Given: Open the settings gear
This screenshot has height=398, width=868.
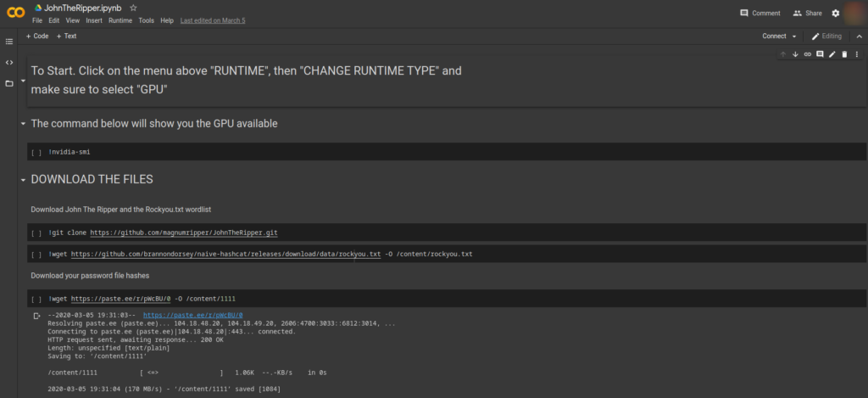Looking at the screenshot, I should (835, 14).
